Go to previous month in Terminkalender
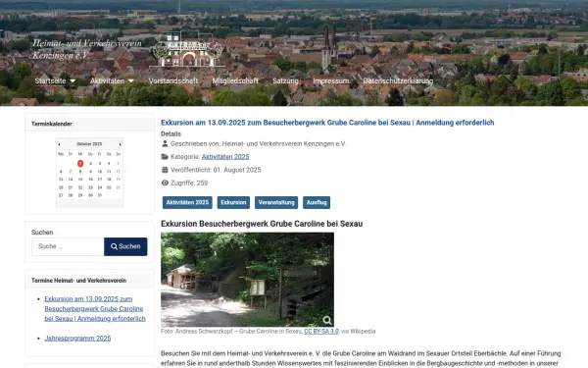The width and height of the screenshot is (588, 368). click(x=59, y=144)
